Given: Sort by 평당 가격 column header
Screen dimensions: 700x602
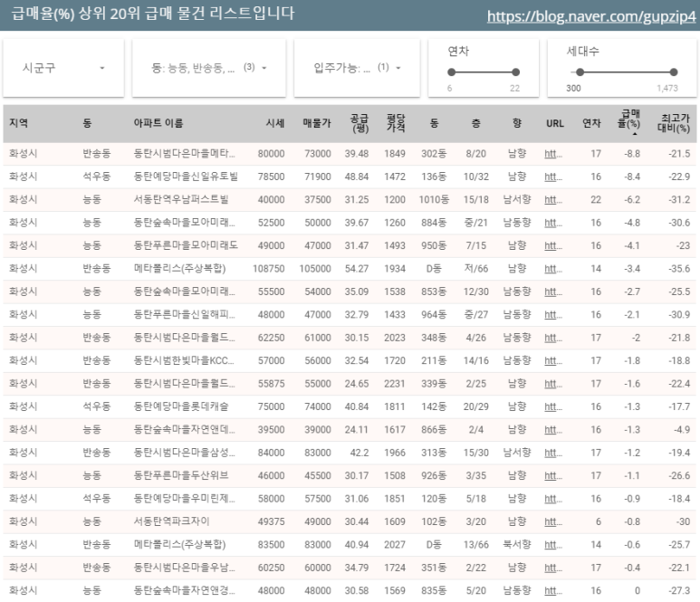Looking at the screenshot, I should tap(396, 123).
